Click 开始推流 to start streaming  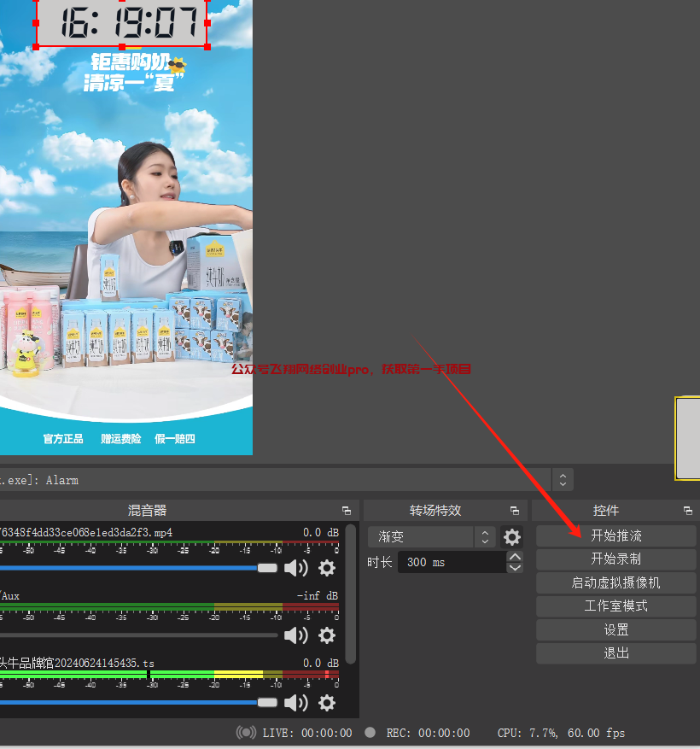pos(615,535)
